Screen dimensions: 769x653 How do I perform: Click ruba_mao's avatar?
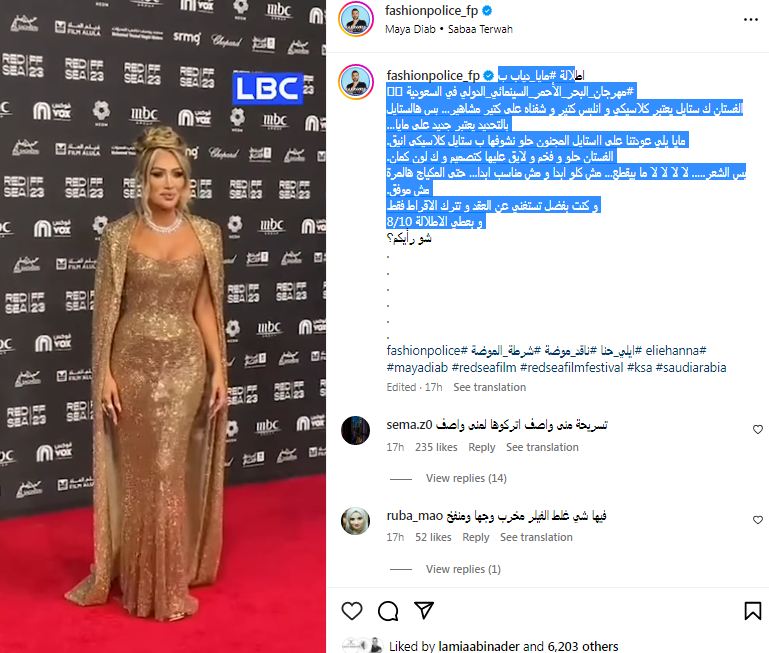click(x=356, y=521)
